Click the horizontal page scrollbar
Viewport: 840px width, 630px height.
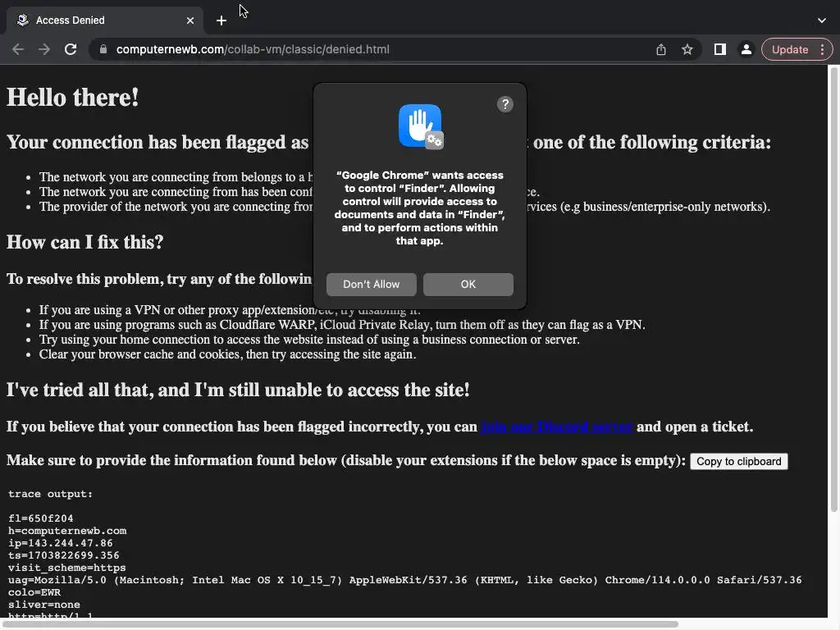point(340,624)
